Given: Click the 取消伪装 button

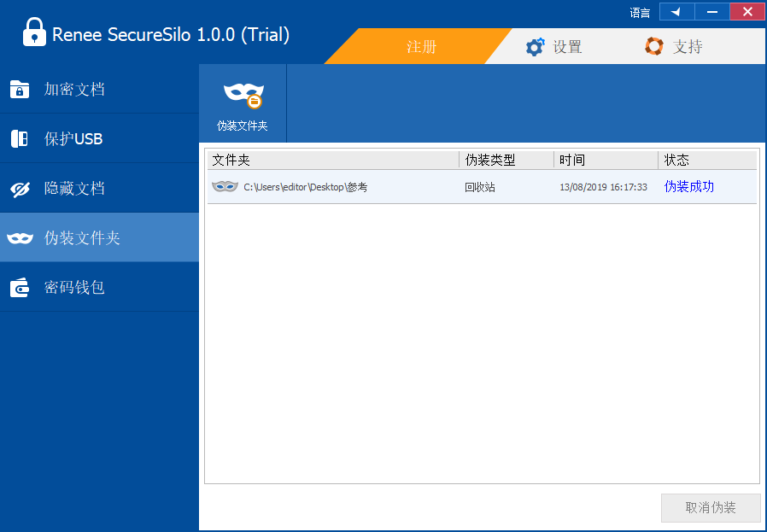Looking at the screenshot, I should click(711, 507).
